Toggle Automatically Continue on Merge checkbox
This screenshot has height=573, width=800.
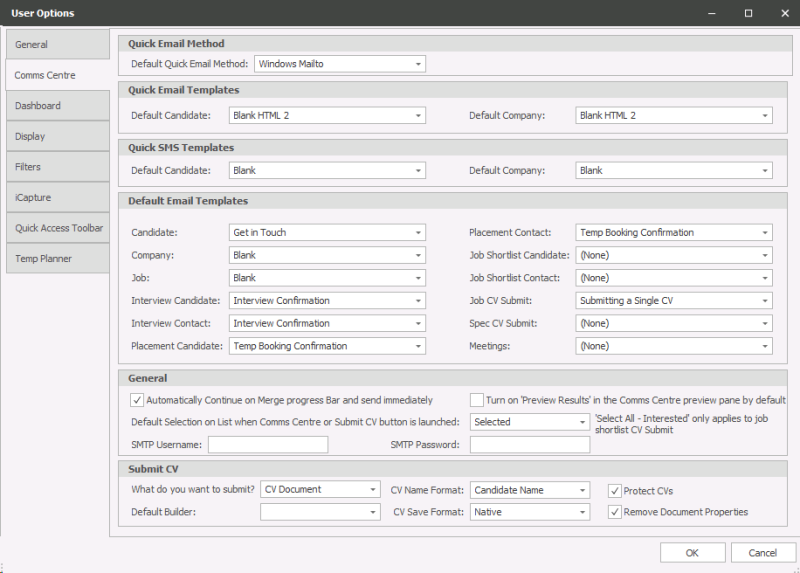click(138, 400)
